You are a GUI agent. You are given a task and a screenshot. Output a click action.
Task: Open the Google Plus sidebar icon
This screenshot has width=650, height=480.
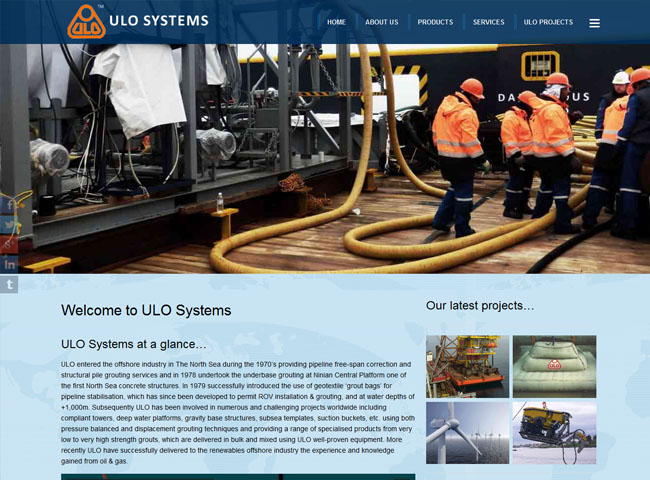9,244
